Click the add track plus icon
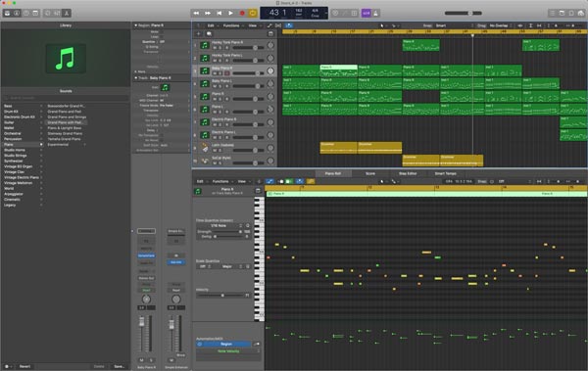This screenshot has width=588, height=371. [199, 33]
